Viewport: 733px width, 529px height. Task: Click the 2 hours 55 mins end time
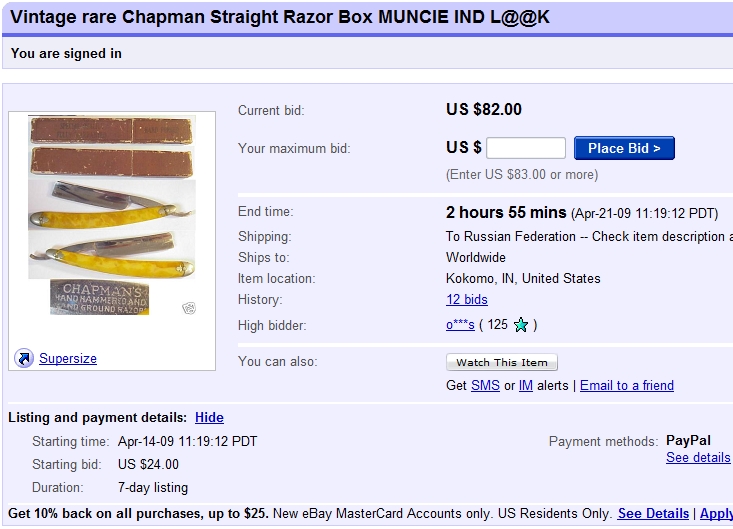pos(505,212)
